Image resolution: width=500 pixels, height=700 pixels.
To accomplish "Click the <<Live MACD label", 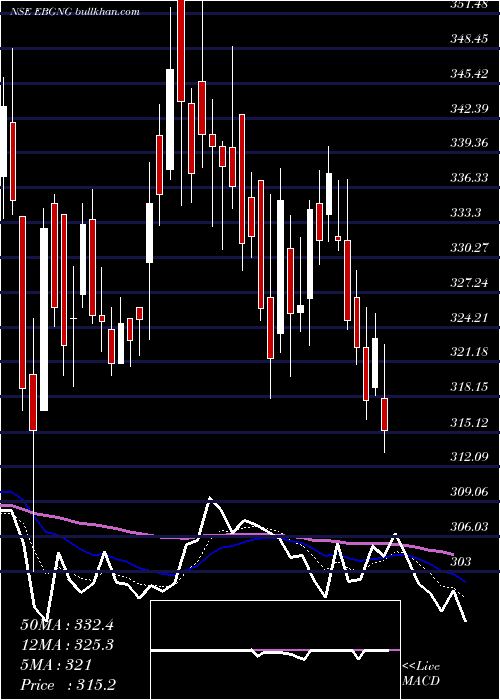I will [421, 674].
